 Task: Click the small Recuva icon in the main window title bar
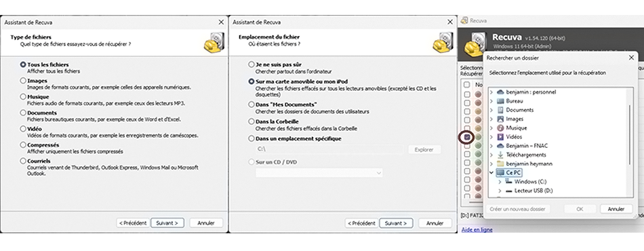(x=464, y=20)
